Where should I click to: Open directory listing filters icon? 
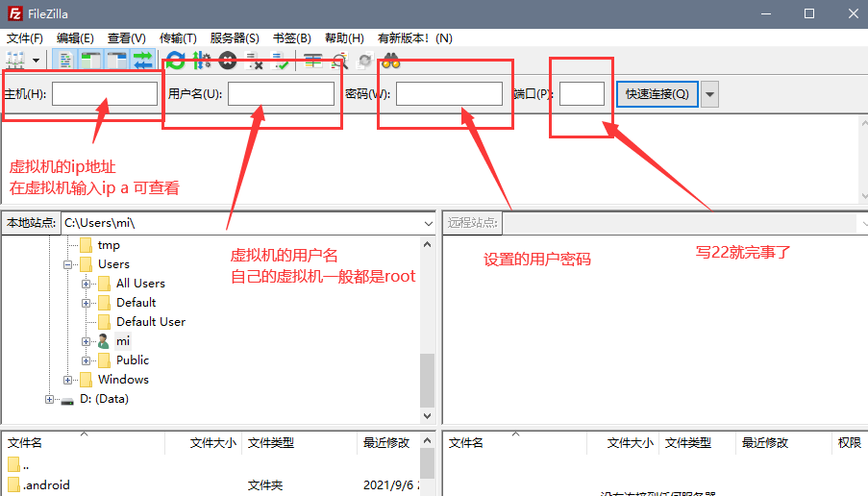point(312,61)
